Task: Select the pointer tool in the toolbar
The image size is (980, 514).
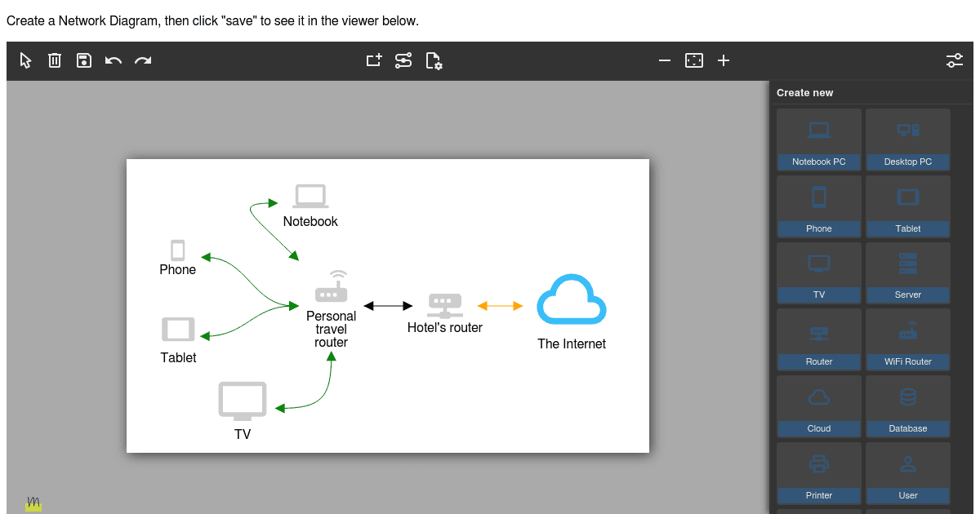Action: tap(24, 60)
